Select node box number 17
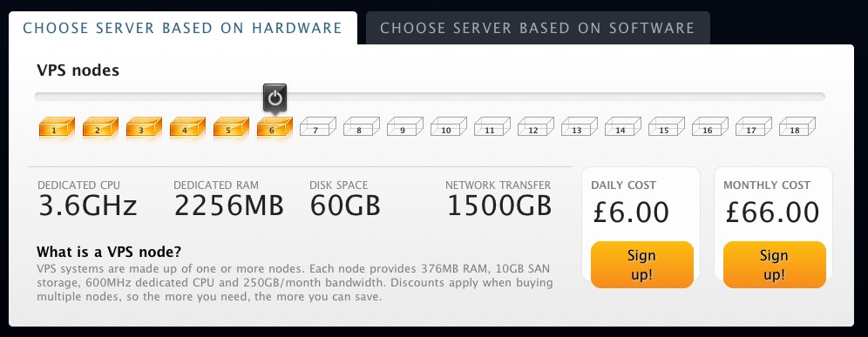The image size is (868, 337). pos(754,127)
